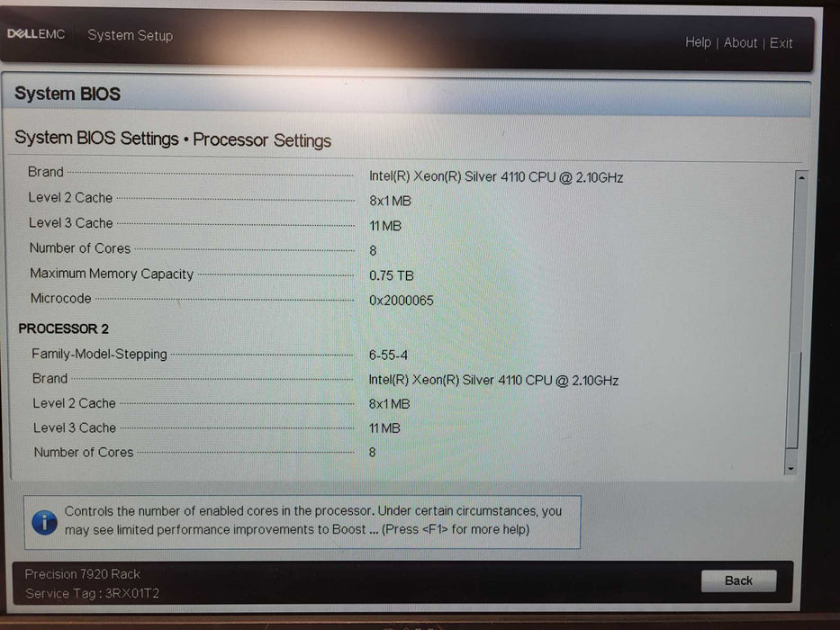
Task: Select the System BIOS title
Action: click(68, 94)
